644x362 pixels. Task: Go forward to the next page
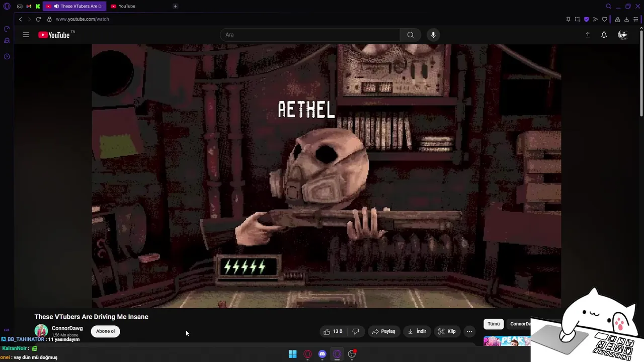pyautogui.click(x=29, y=19)
